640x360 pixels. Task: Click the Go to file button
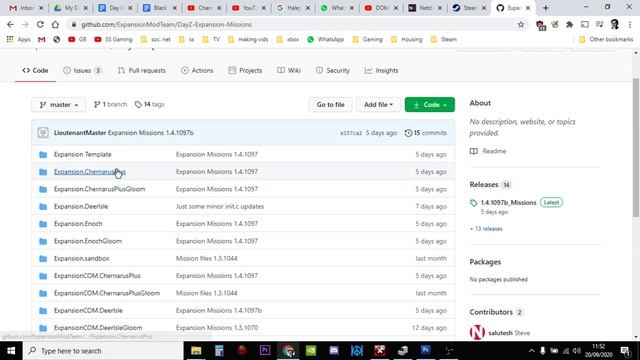(x=330, y=104)
